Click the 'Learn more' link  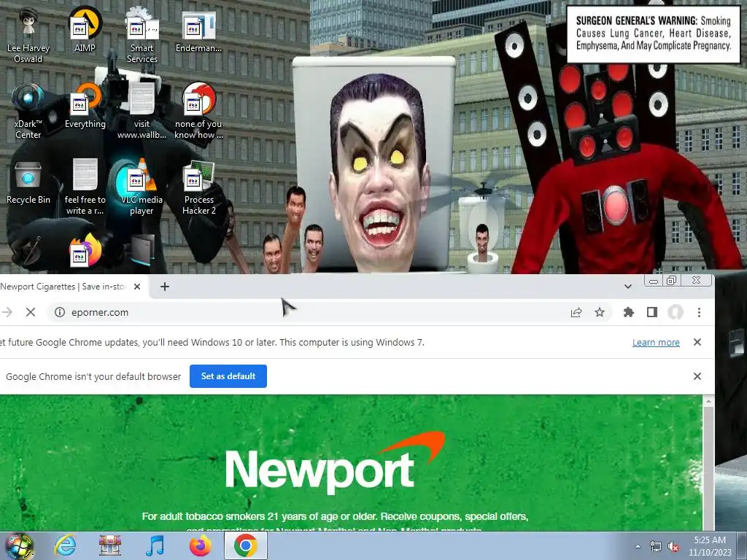(656, 343)
